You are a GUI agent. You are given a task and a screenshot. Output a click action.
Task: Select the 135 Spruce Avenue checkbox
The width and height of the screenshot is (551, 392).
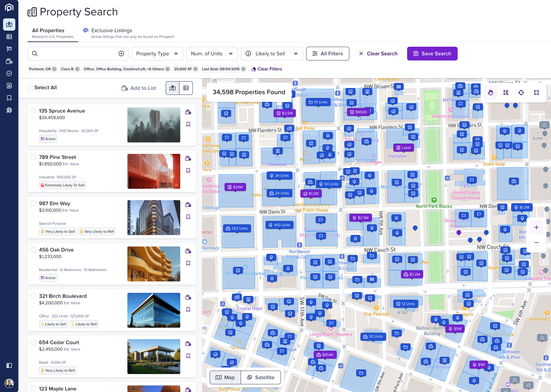point(33,111)
